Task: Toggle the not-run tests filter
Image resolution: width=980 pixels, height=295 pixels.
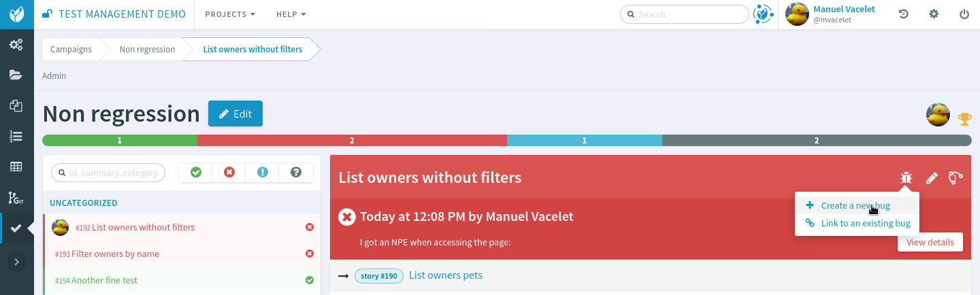Action: (x=296, y=173)
